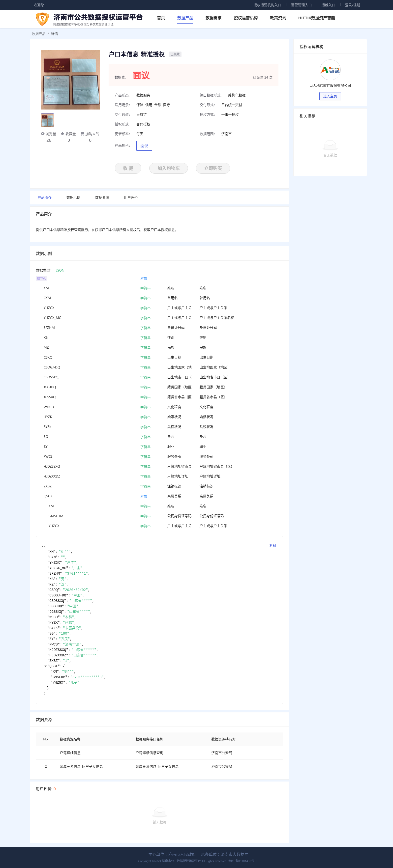Click the eye icon beside 浏览量
The image size is (393, 868).
click(42, 134)
